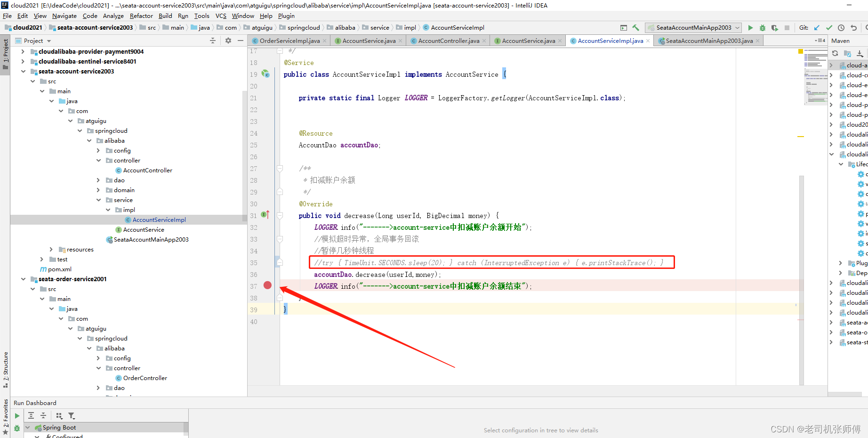Open Run Dashboard filter icon
The image size is (868, 438).
pos(72,415)
